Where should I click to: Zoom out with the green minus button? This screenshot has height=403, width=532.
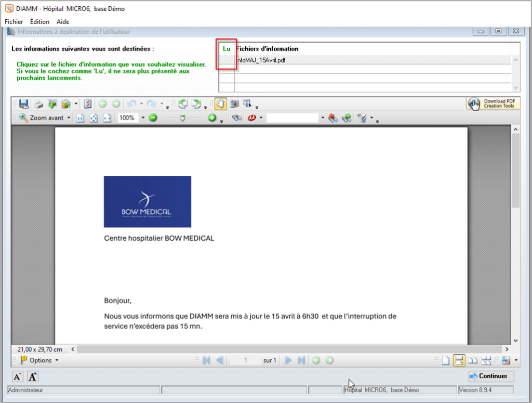point(153,118)
